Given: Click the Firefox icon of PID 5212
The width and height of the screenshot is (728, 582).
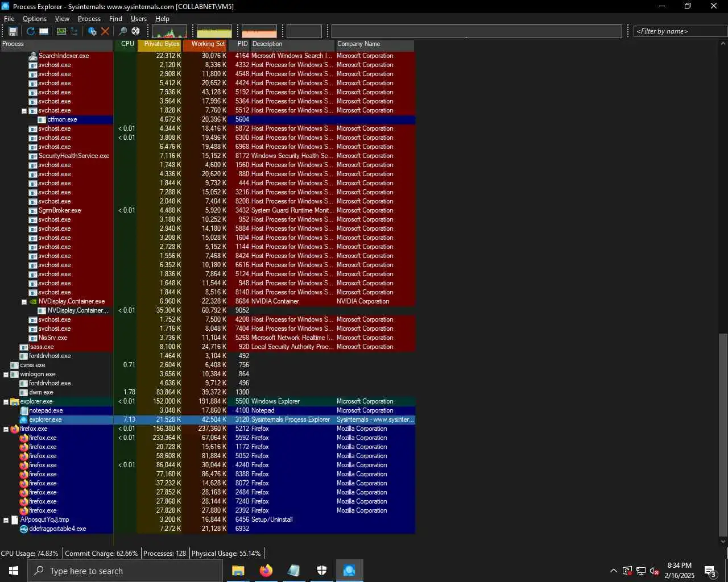Looking at the screenshot, I should [x=15, y=429].
